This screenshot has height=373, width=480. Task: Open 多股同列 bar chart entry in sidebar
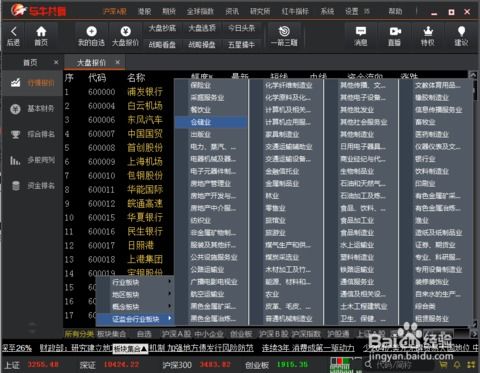click(33, 160)
